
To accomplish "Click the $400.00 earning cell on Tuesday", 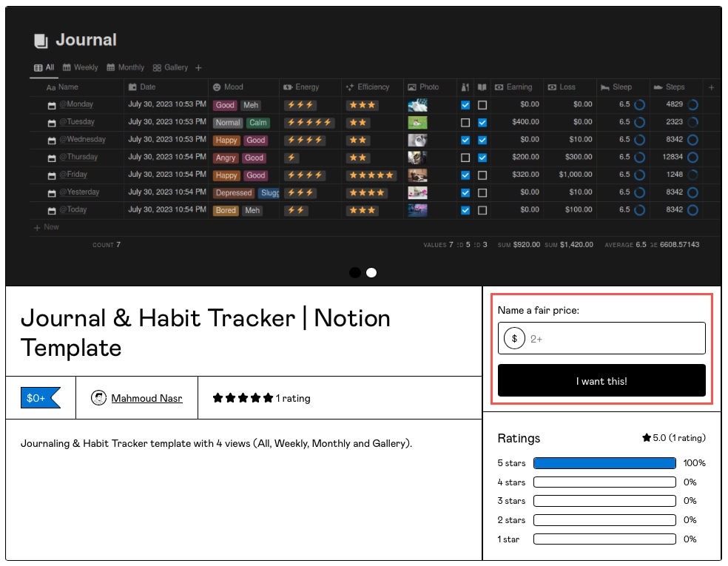I will (525, 122).
